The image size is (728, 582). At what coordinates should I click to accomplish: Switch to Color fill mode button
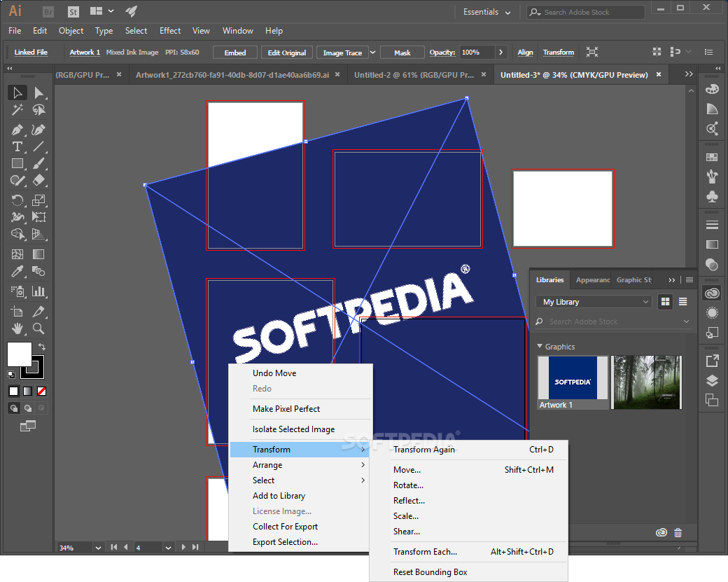point(13,391)
